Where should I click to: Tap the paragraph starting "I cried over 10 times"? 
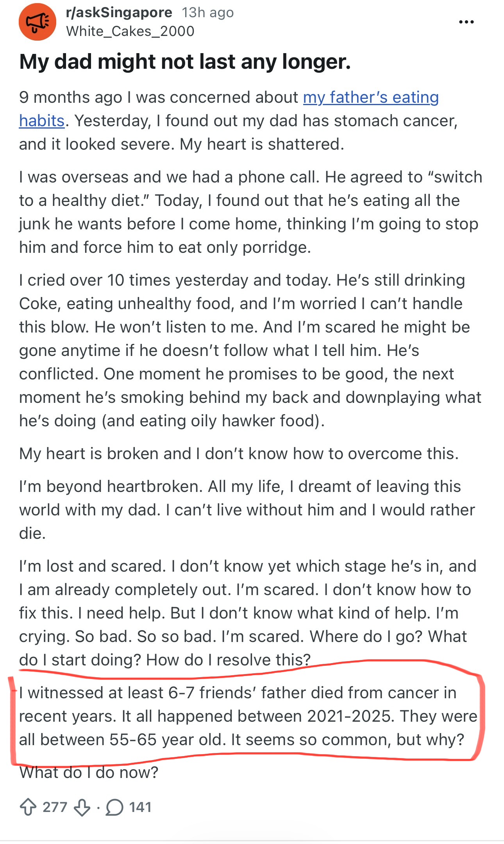click(250, 350)
